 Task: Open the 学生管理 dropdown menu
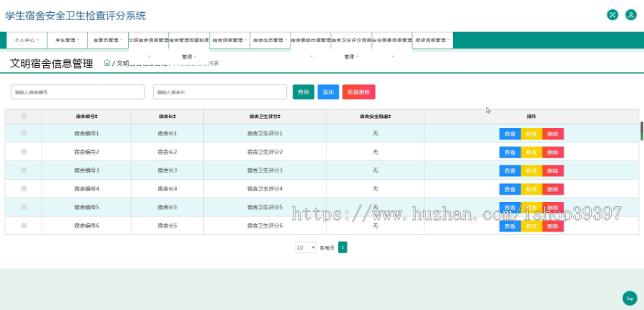(67, 40)
